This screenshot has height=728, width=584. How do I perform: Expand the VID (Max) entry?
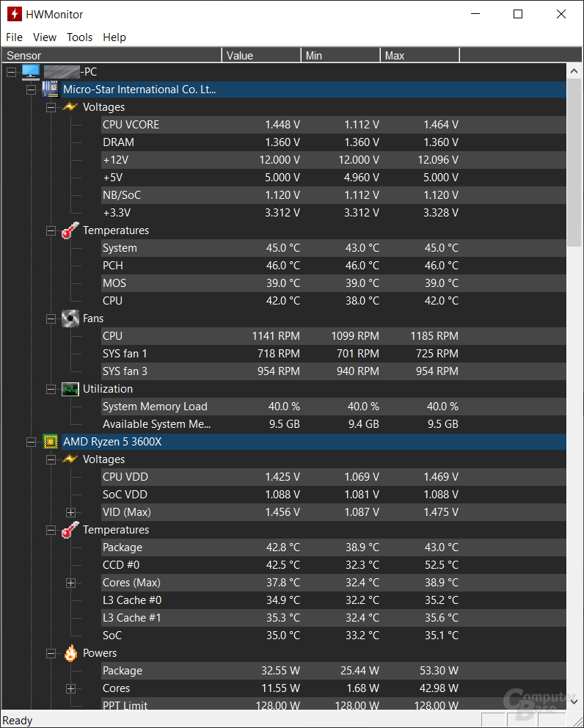[x=70, y=512]
